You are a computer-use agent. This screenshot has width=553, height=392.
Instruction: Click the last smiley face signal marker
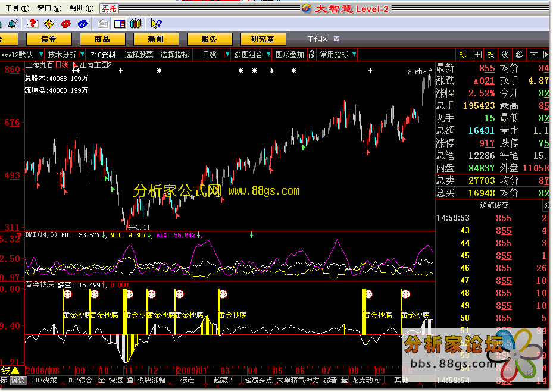pyautogui.click(x=406, y=294)
